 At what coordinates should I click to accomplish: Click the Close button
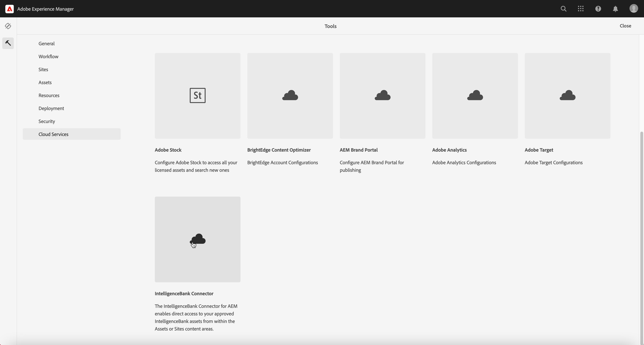tap(625, 26)
